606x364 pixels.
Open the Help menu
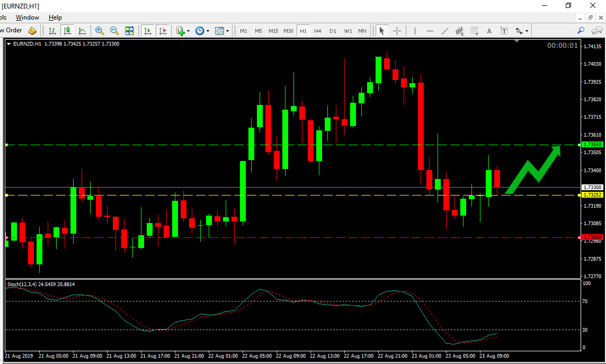point(55,17)
